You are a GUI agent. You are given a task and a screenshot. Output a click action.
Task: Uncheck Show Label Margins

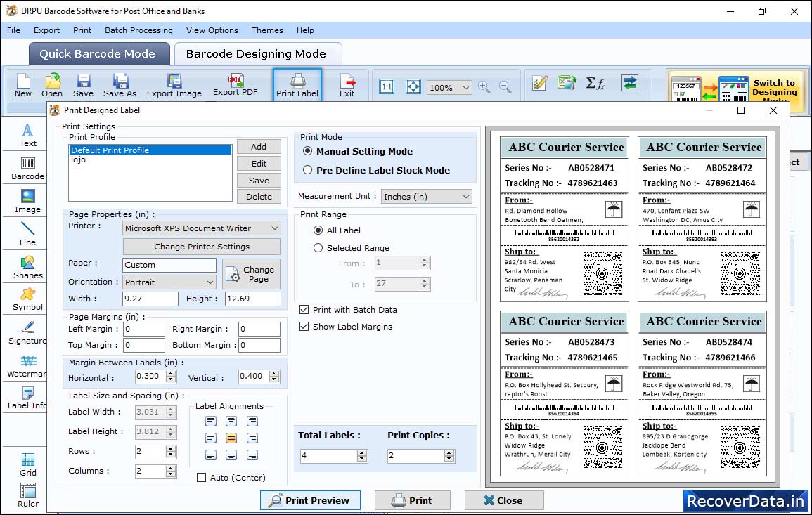pos(304,327)
